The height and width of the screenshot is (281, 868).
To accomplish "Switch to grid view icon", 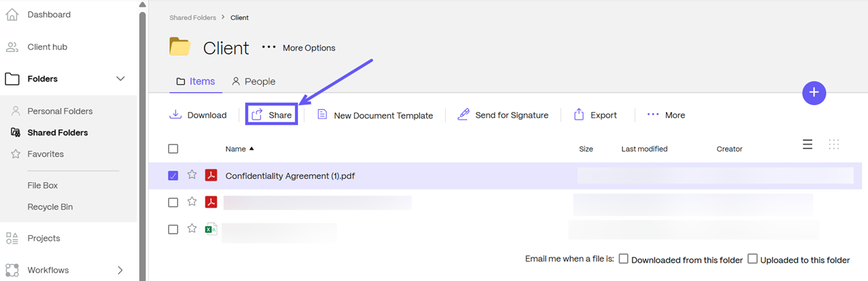I will pos(834,144).
